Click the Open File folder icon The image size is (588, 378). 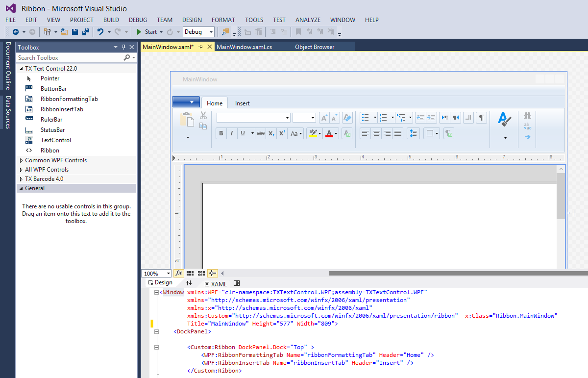click(x=64, y=32)
